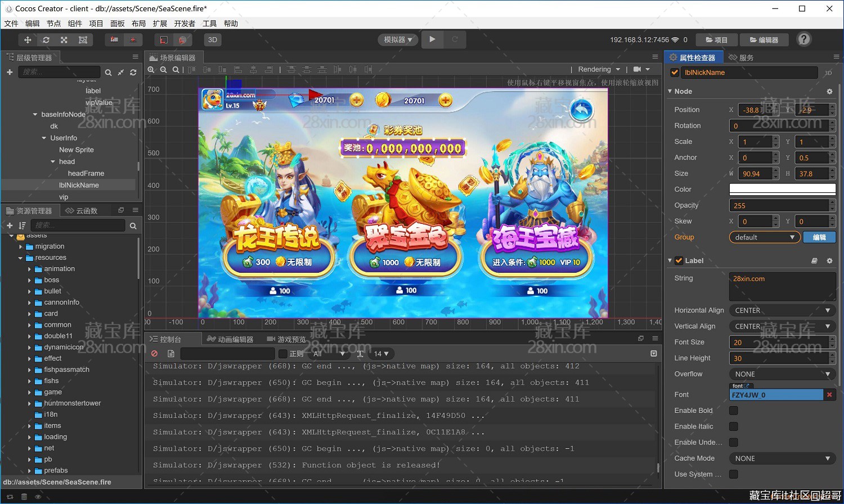
Task: Remove the FZY4JW_0 font reference
Action: tap(829, 395)
